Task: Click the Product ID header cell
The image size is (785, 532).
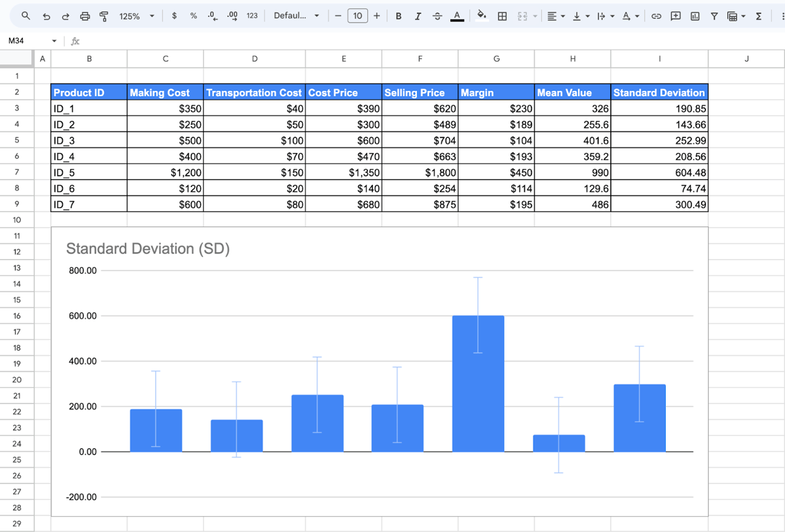Action: pyautogui.click(x=89, y=92)
